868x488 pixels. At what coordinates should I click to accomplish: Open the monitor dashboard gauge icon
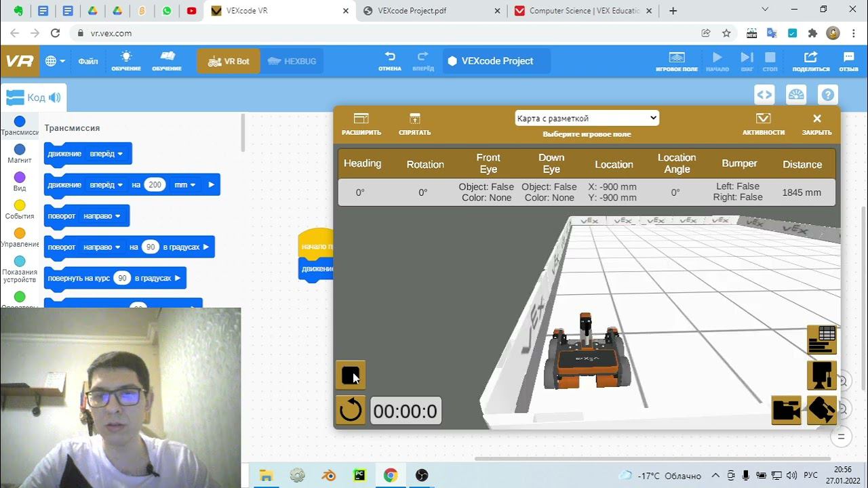point(796,95)
